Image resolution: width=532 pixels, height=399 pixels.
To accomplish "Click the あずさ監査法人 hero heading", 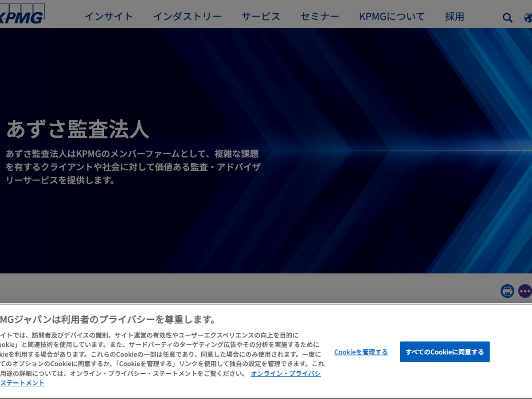I will [x=78, y=129].
